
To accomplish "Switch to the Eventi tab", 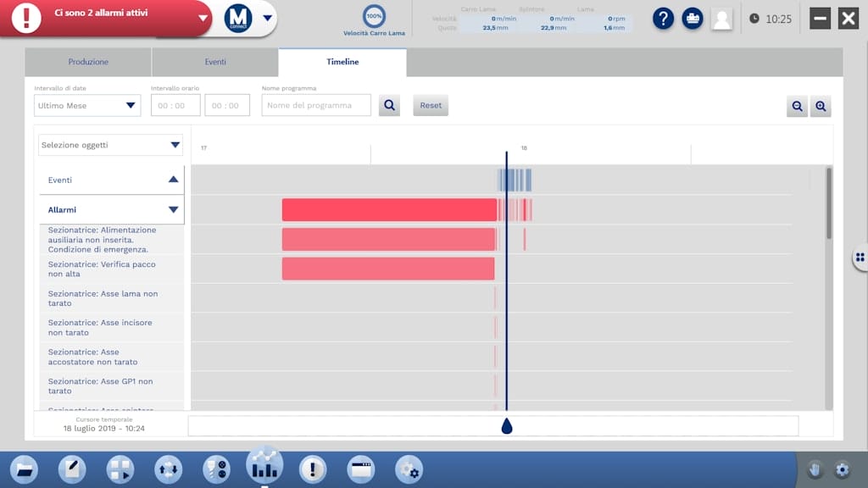I will coord(215,62).
